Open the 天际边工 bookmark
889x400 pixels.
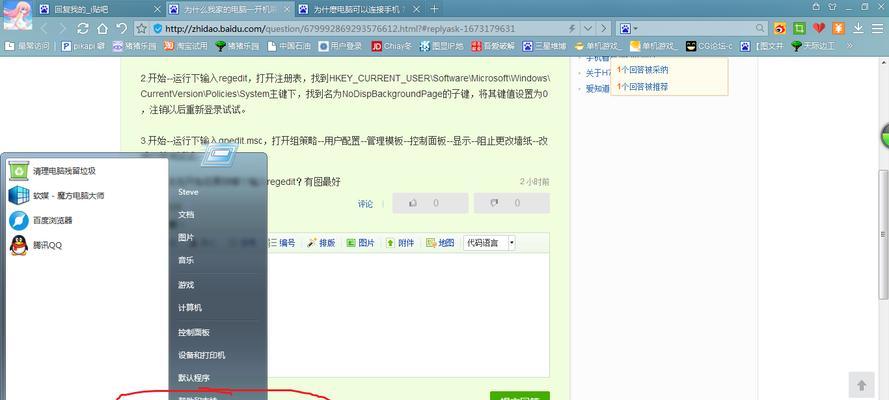click(813, 46)
